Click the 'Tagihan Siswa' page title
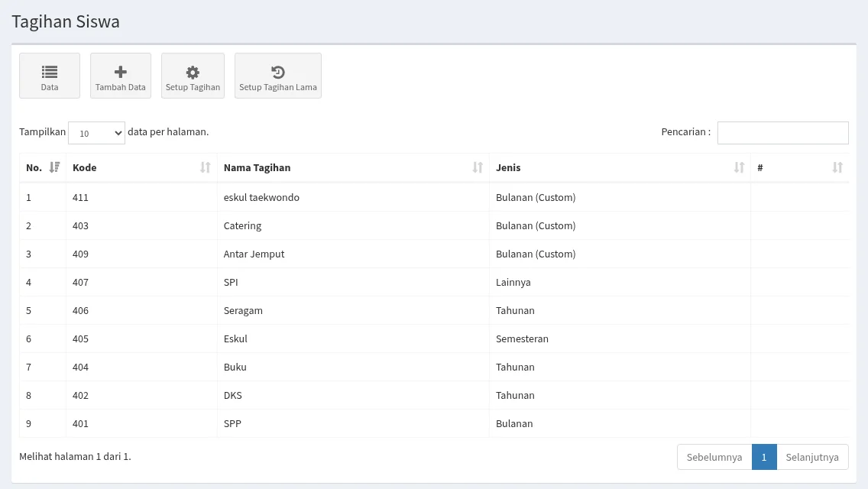The height and width of the screenshot is (489, 868). click(66, 21)
